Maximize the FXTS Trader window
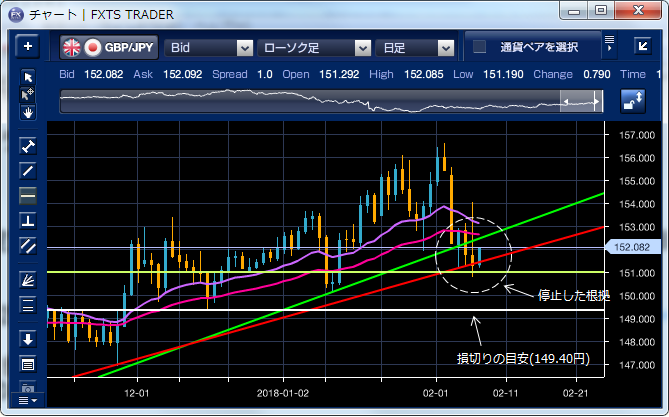The height and width of the screenshot is (417, 669). coord(601,10)
